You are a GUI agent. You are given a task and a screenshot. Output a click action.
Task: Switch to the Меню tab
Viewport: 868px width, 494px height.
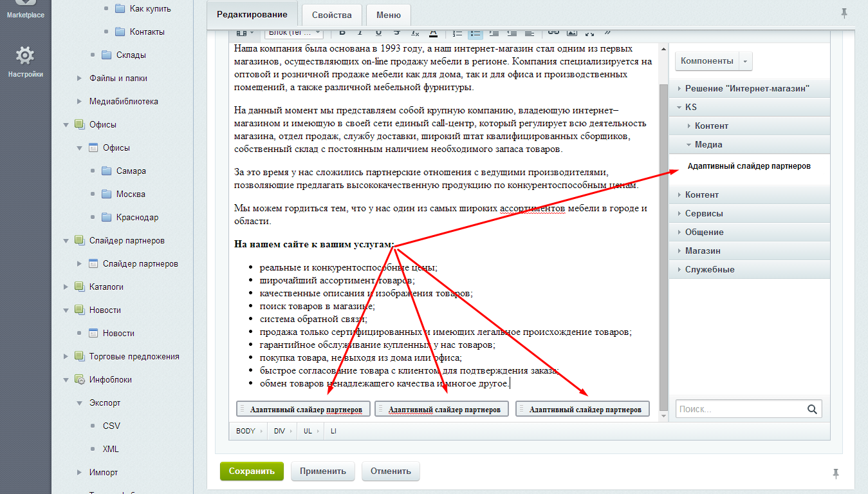[x=388, y=15]
